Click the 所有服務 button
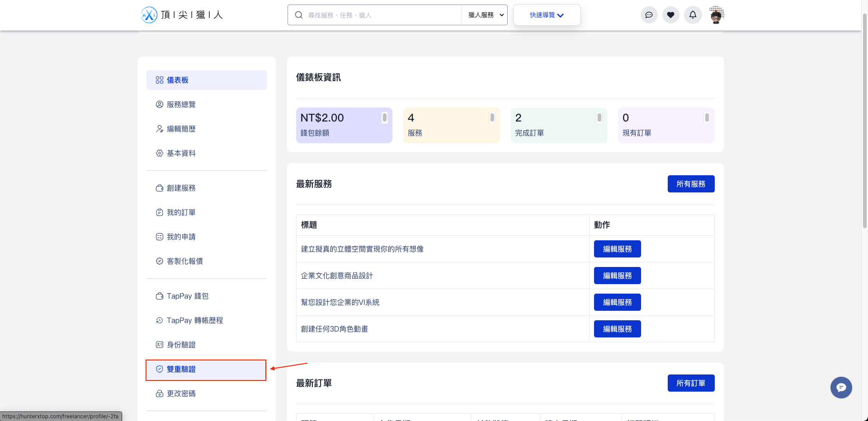The image size is (868, 421). click(x=690, y=184)
